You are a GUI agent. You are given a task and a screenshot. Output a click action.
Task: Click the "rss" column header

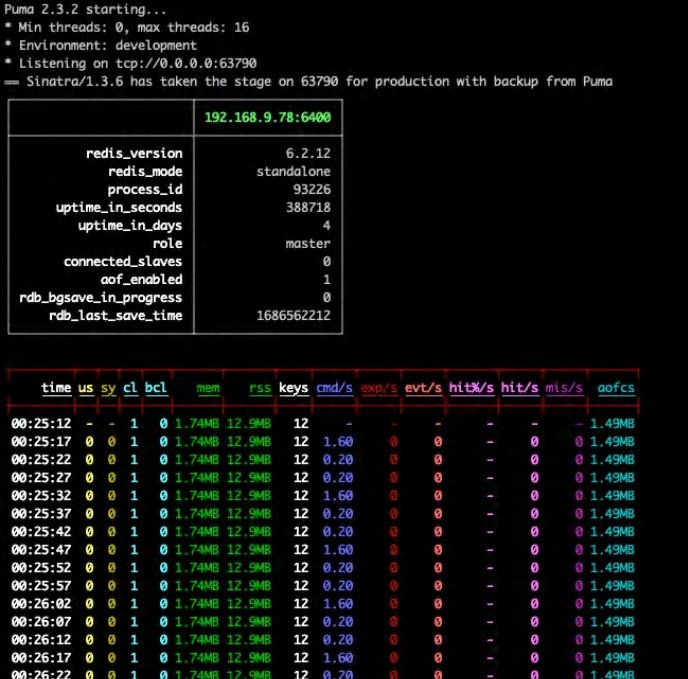pos(259,387)
